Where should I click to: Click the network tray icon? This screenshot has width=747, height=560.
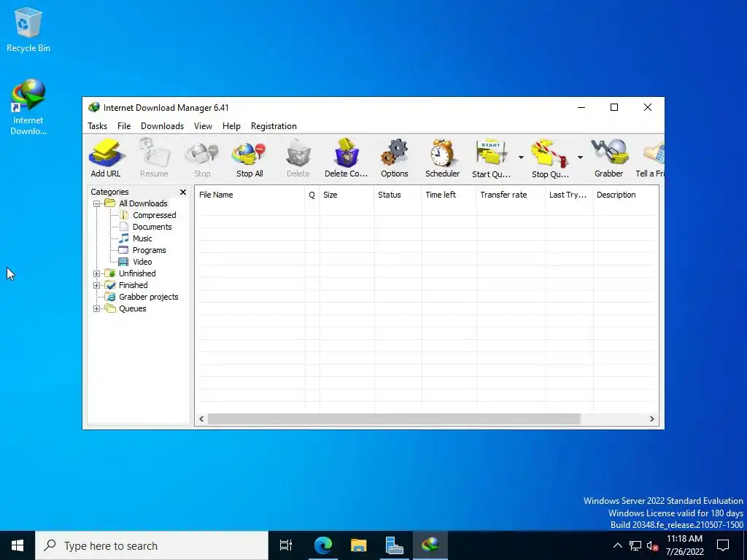(x=635, y=545)
